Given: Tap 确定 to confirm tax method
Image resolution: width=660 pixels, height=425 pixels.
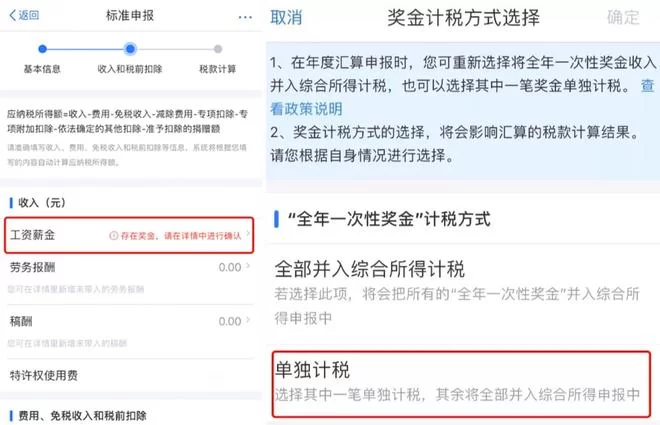Looking at the screenshot, I should point(623,18).
